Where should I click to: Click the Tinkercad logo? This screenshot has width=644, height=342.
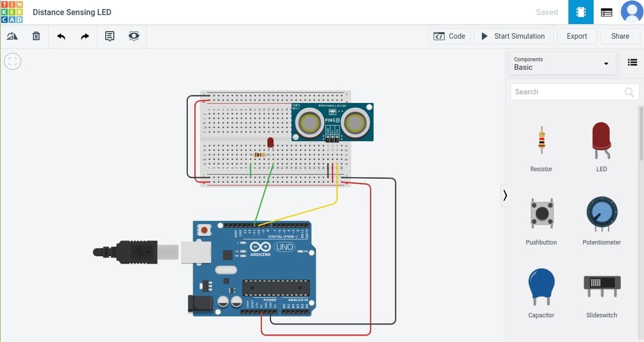tap(12, 12)
